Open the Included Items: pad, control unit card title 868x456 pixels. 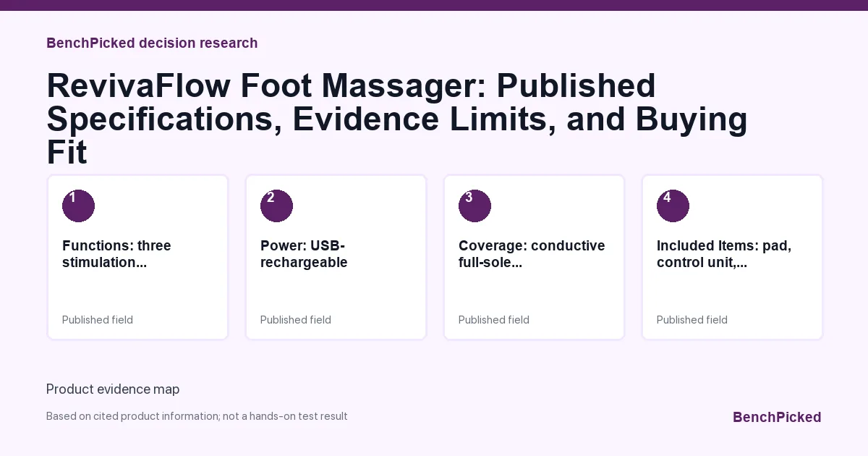(724, 254)
